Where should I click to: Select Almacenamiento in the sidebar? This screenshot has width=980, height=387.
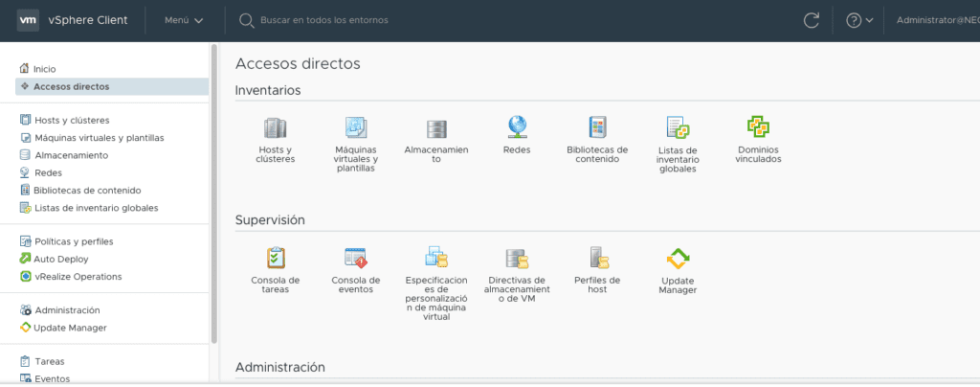pos(64,155)
